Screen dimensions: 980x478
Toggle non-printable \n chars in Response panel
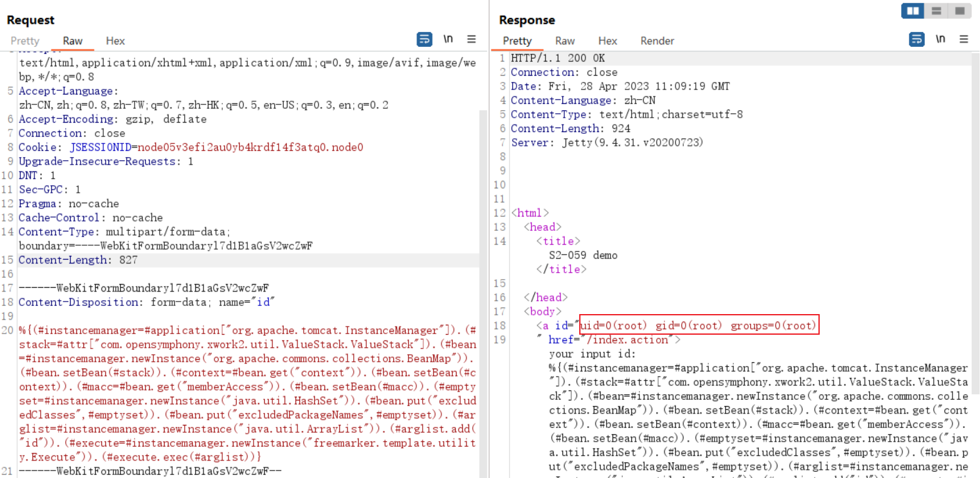[x=941, y=39]
